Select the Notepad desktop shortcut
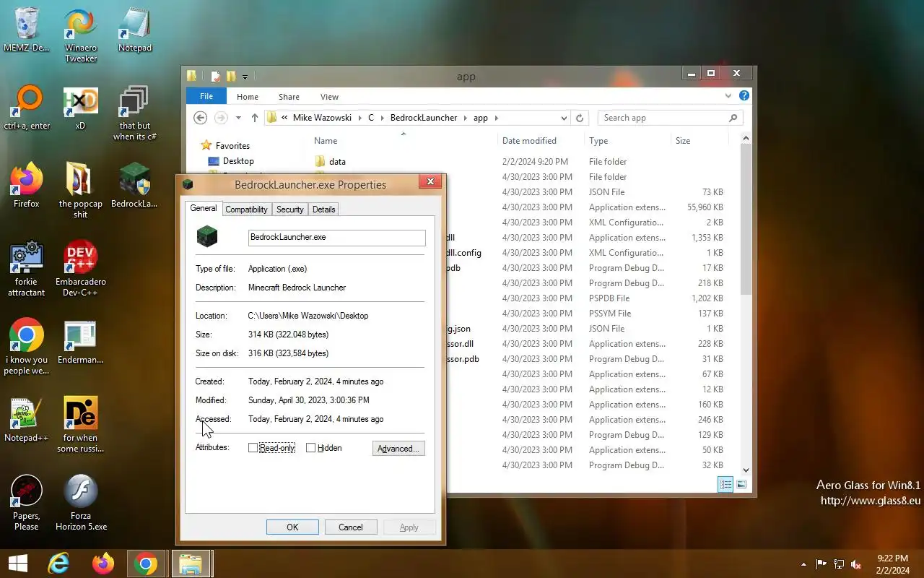This screenshot has height=578, width=924. point(135,30)
